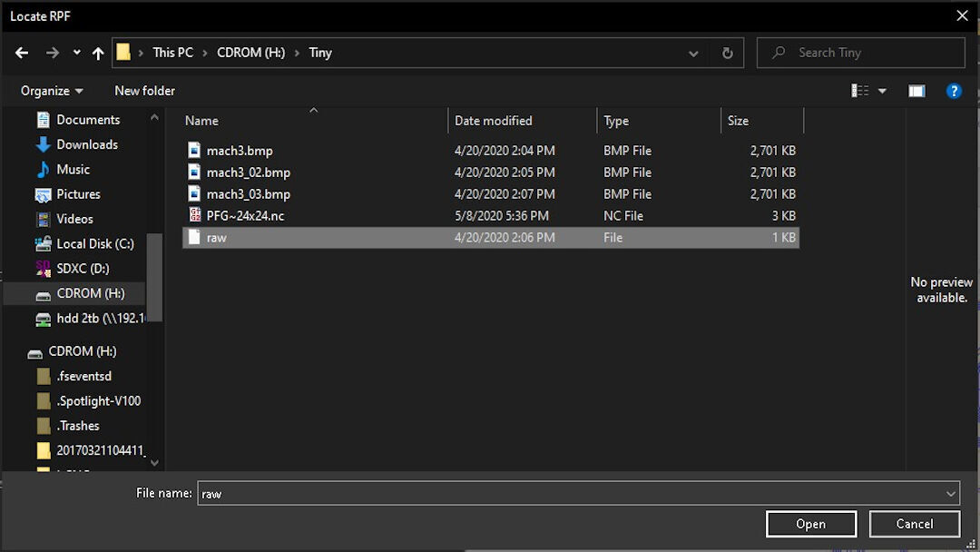Go up one folder level

click(x=98, y=53)
